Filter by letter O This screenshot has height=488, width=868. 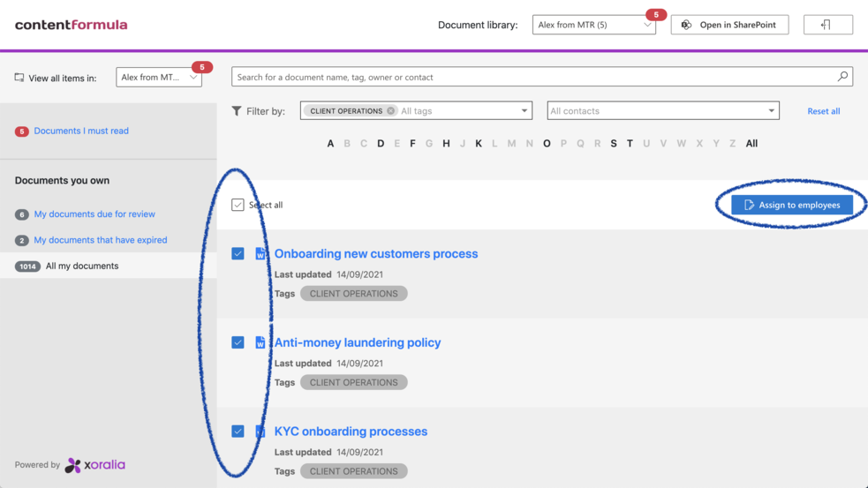pos(547,144)
